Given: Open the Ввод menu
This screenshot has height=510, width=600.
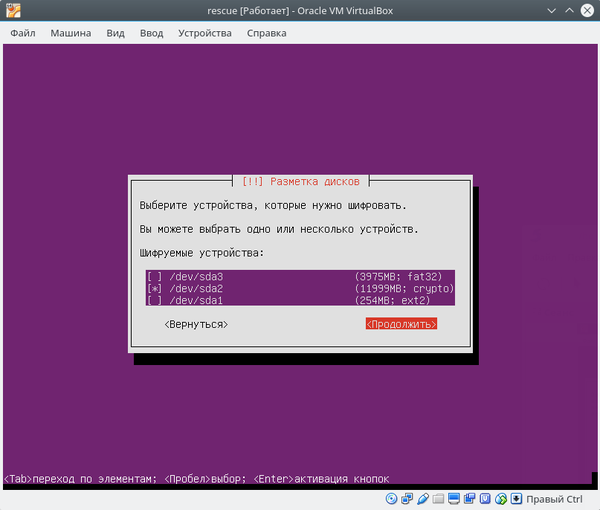Looking at the screenshot, I should point(152,33).
